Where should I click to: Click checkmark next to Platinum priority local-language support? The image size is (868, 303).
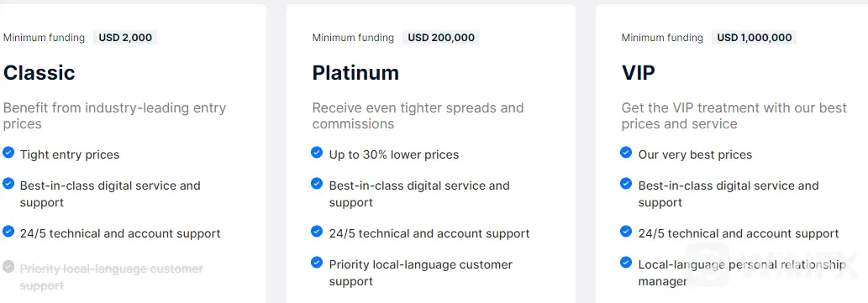coord(317,262)
